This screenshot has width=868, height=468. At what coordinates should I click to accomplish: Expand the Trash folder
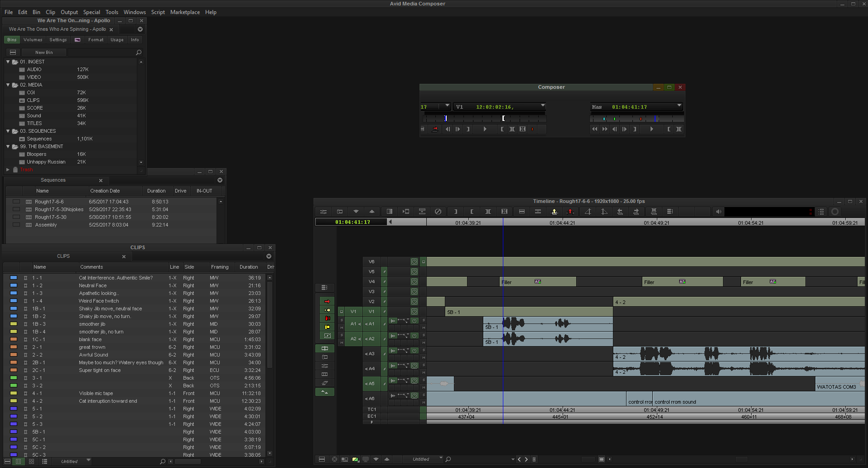pos(8,169)
